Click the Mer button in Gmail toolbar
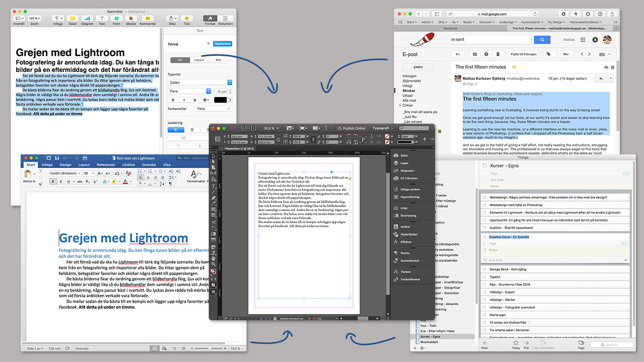Screen dimensions: 644x362 click(x=566, y=54)
